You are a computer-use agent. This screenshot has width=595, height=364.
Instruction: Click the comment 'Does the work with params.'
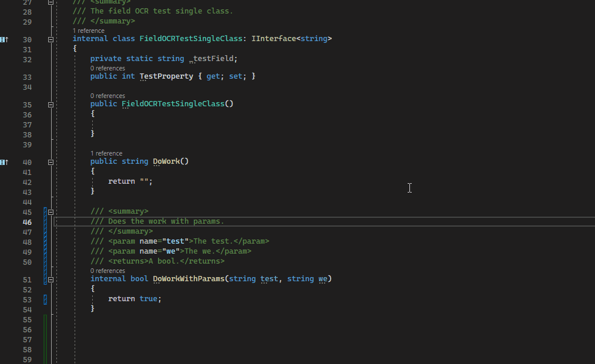coord(166,221)
